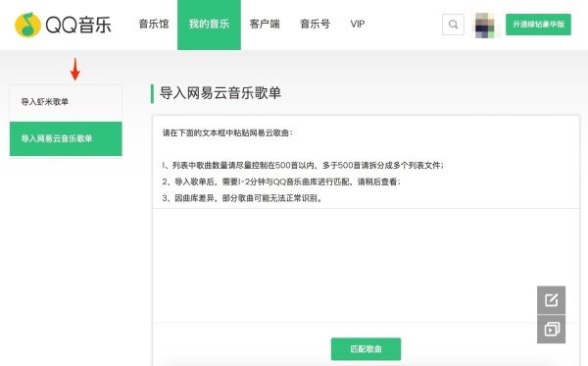This screenshot has height=366, width=588.
Task: Click instruction text 请在下面的文本框中粘贴网易云歌曲
Action: point(227,132)
